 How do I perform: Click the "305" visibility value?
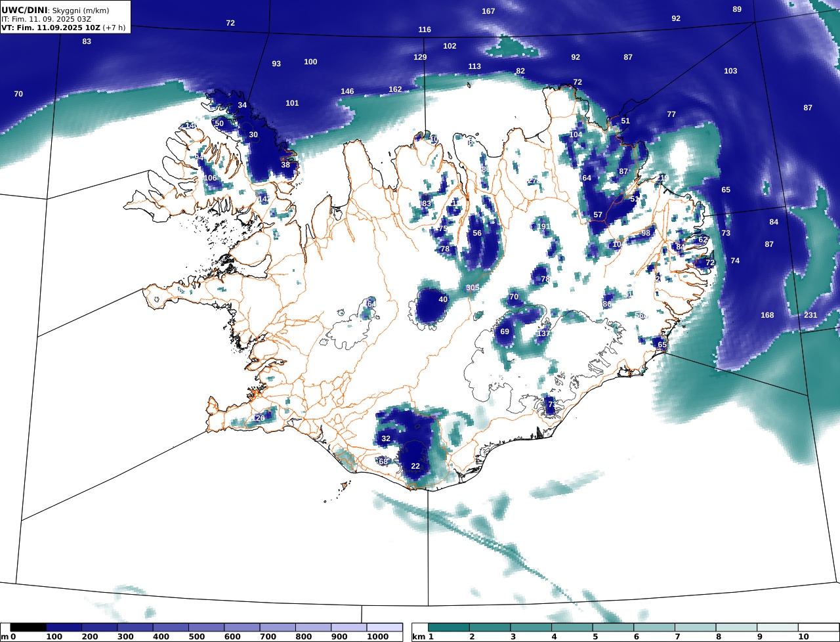tap(472, 288)
